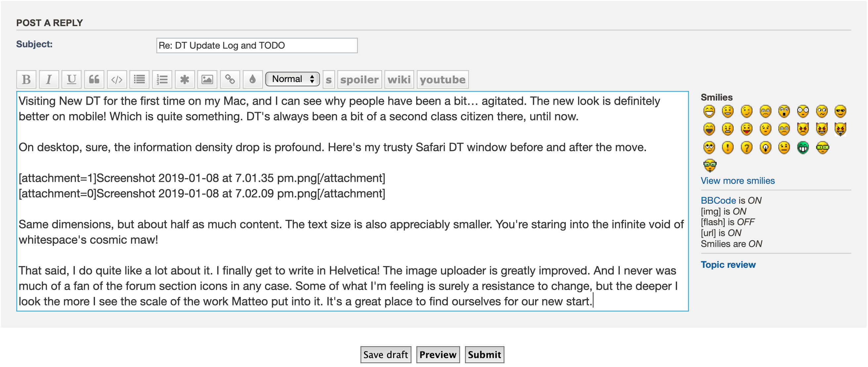This screenshot has width=868, height=367.
Task: Submit the reply post
Action: pos(484,354)
